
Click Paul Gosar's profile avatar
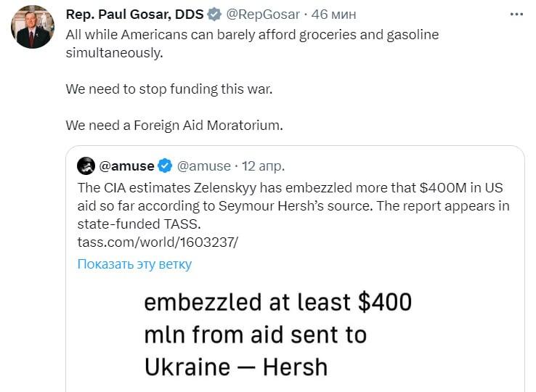[x=31, y=28]
